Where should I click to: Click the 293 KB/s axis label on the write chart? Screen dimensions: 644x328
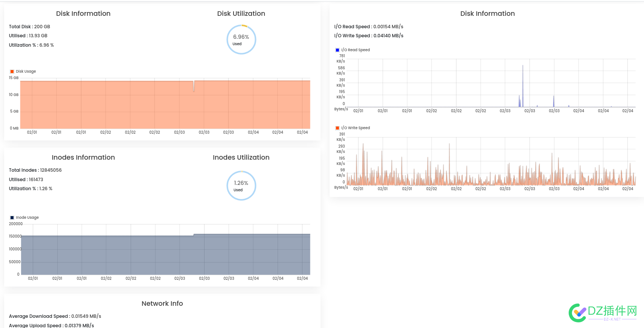click(x=341, y=149)
